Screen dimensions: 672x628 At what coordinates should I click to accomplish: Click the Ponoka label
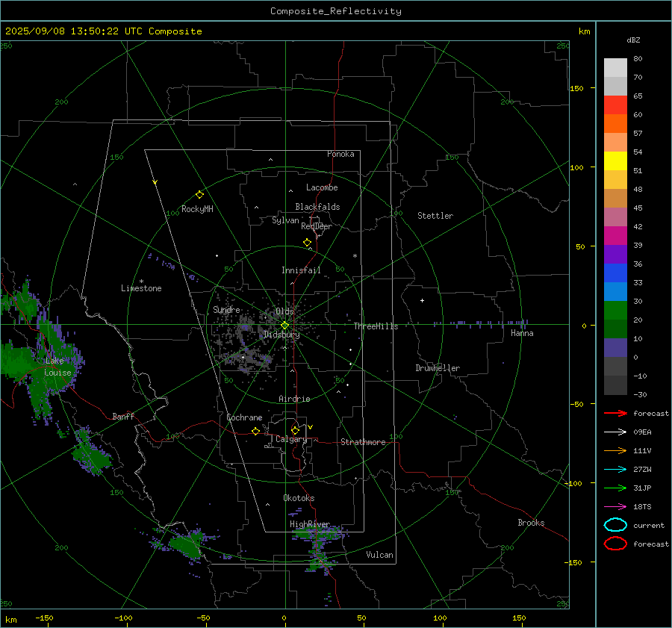340,154
